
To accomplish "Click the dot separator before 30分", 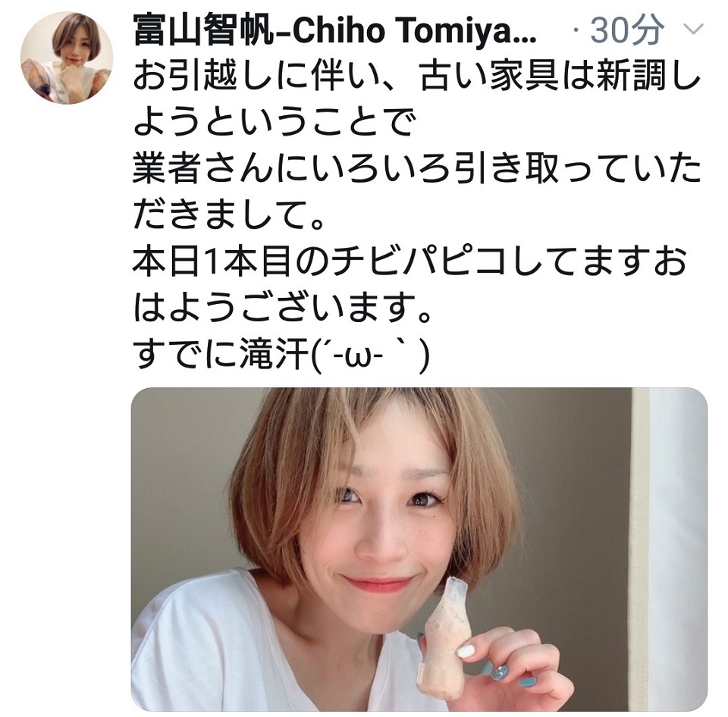I will [576, 31].
